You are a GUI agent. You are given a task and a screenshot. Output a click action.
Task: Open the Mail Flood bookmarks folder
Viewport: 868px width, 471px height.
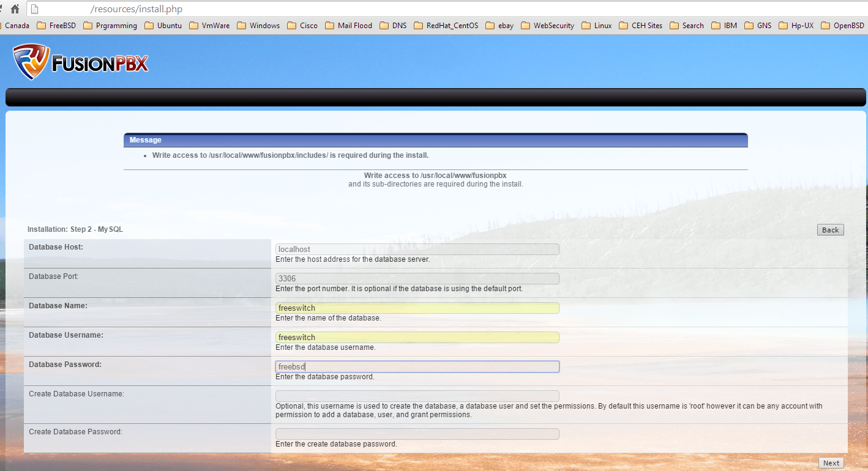coord(349,25)
